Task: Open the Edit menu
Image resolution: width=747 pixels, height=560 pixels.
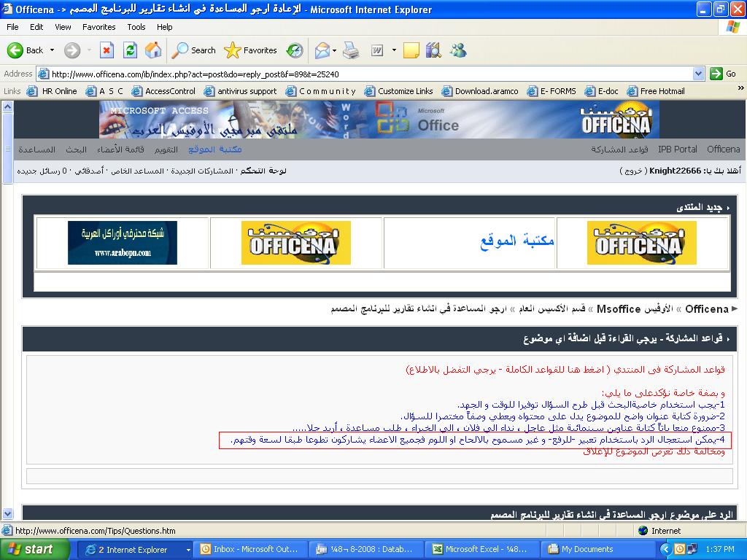Action: (36, 27)
